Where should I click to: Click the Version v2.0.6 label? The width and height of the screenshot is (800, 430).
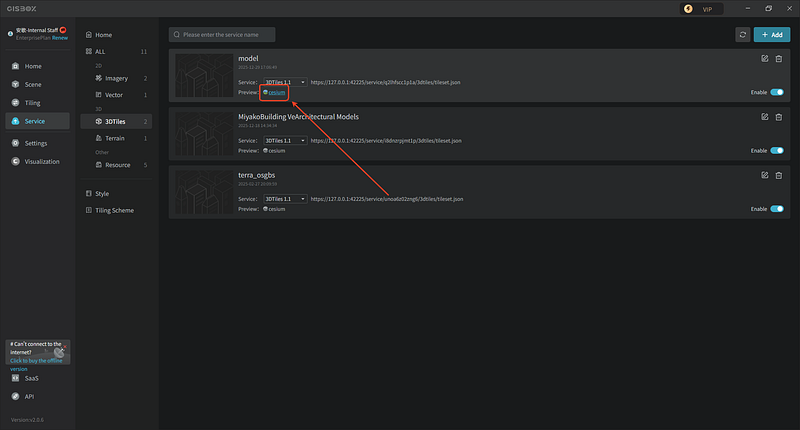click(x=27, y=420)
